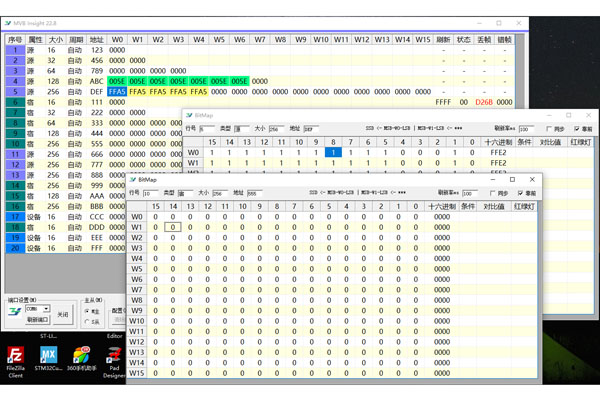Click the 大小 column header in main table
The image size is (600, 400).
coord(56,39)
